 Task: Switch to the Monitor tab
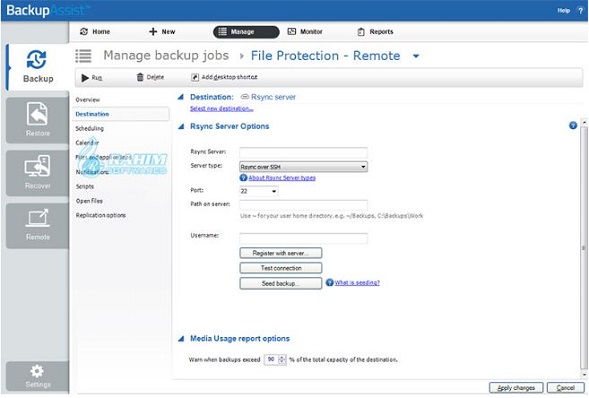coord(305,32)
